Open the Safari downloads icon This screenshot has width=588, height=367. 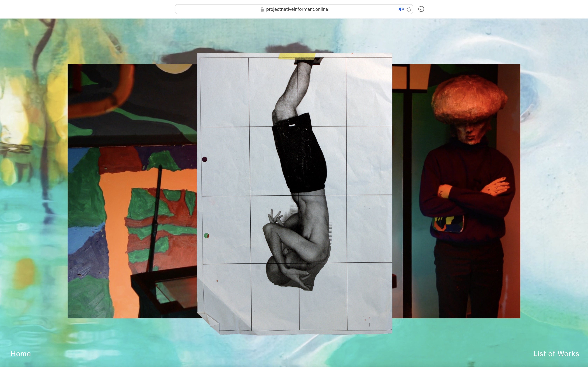[421, 9]
